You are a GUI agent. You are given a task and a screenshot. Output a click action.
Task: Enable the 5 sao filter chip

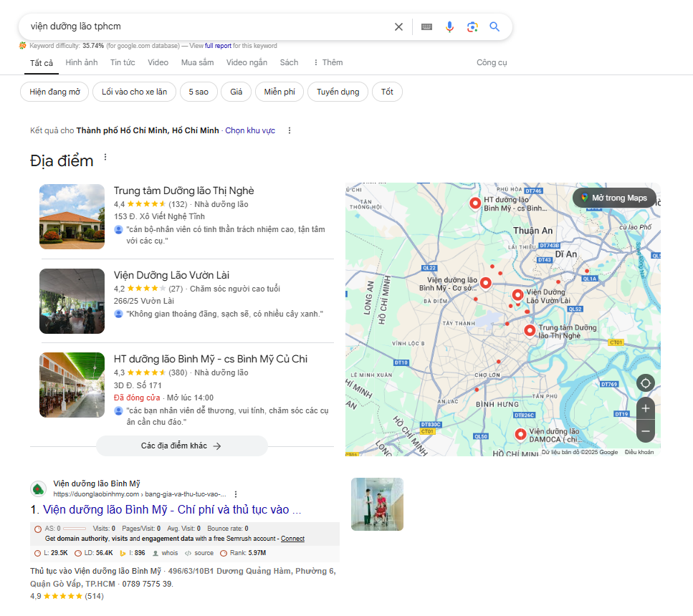(x=199, y=92)
